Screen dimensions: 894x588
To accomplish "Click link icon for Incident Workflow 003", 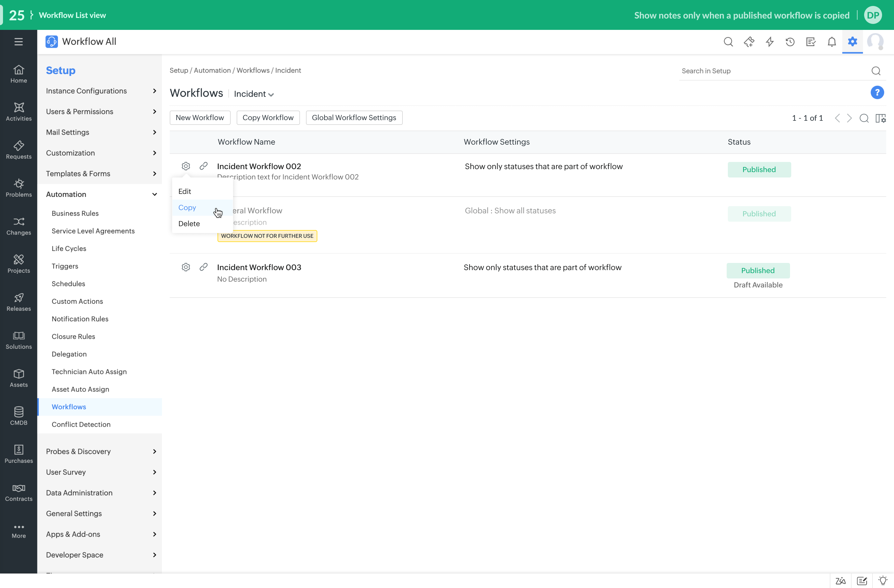I will point(203,267).
